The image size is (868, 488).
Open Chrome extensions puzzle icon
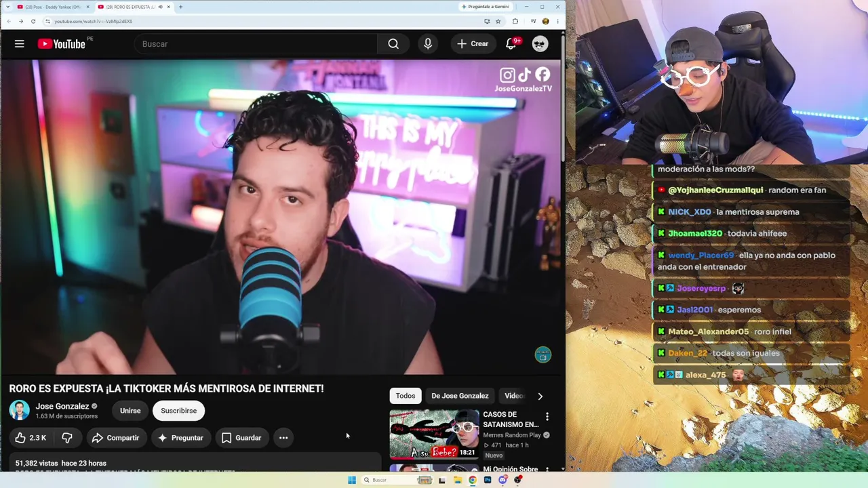[x=515, y=21]
